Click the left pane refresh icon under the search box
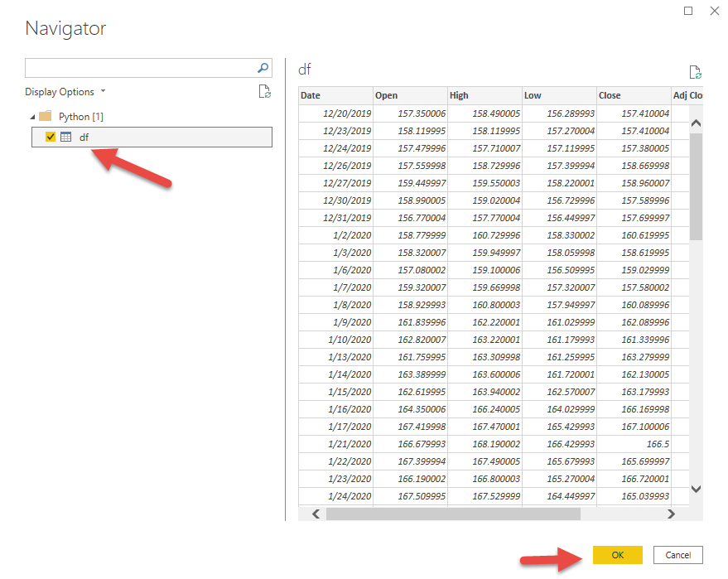This screenshot has height=579, width=728. [x=265, y=91]
